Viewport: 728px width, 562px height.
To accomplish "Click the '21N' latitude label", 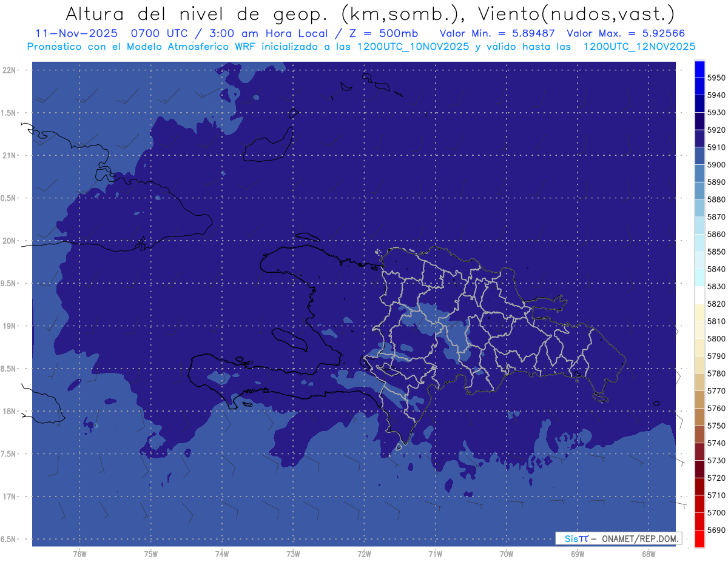I will pyautogui.click(x=10, y=155).
